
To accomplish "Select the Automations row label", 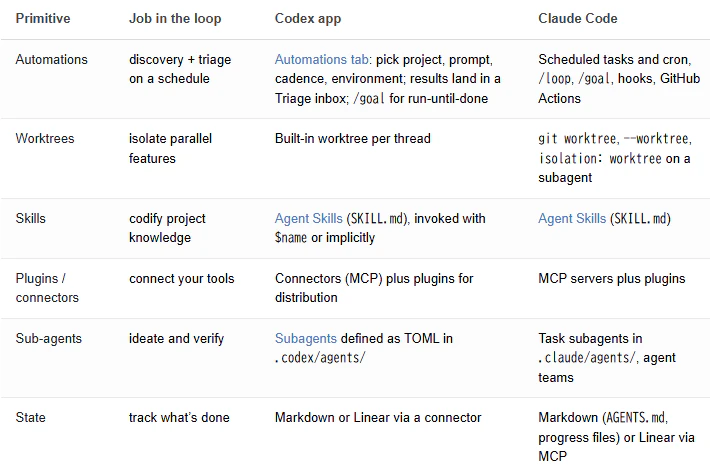I will (x=52, y=59).
